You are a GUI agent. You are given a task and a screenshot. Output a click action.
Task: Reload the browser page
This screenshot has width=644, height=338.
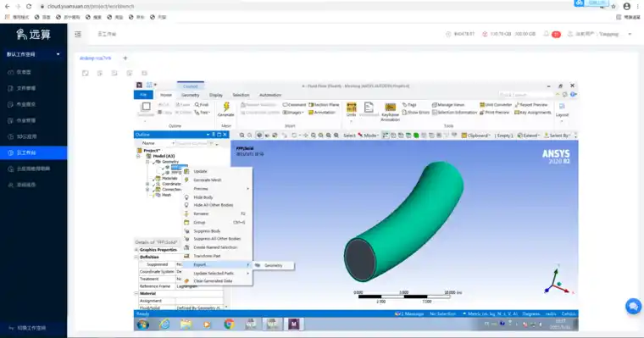[x=29, y=6]
